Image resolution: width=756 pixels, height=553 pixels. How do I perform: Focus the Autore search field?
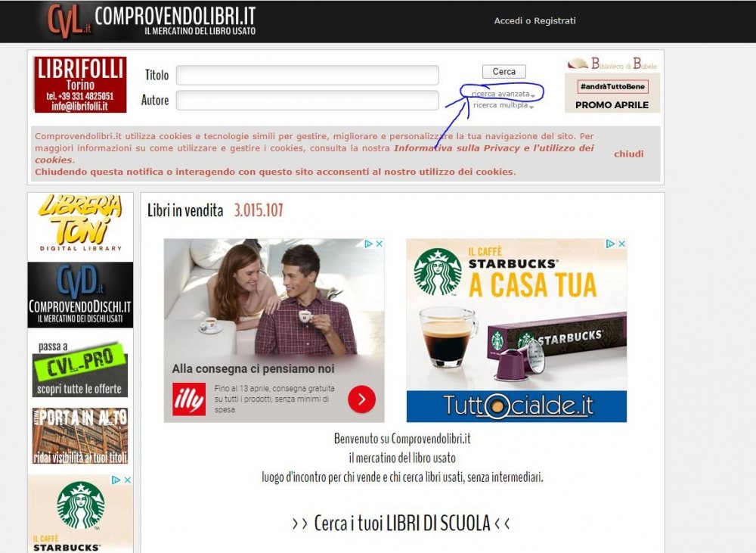(x=308, y=101)
